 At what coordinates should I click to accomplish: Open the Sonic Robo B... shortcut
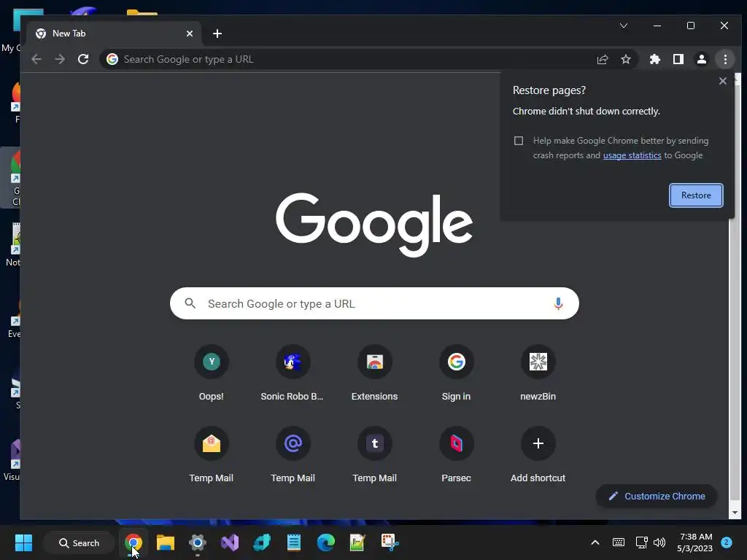pos(293,374)
